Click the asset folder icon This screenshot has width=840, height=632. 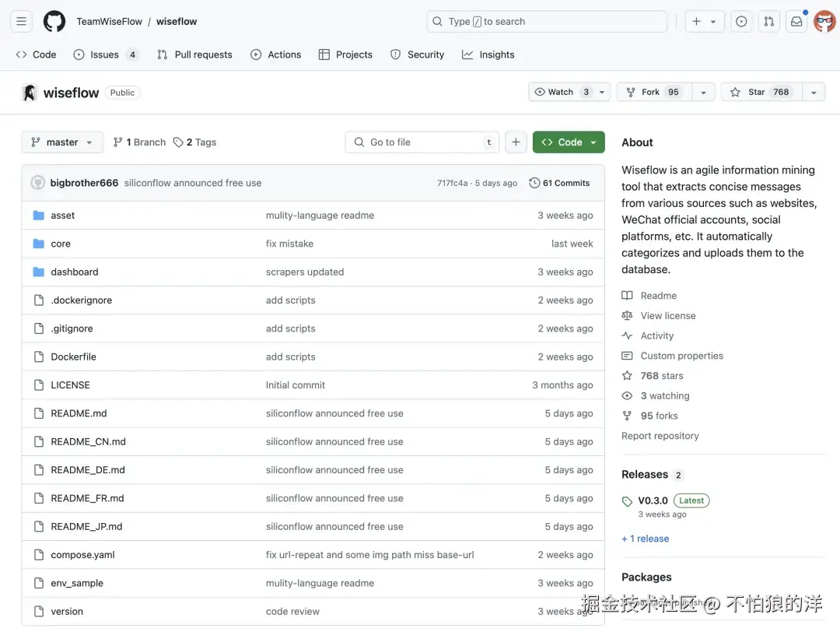(39, 216)
